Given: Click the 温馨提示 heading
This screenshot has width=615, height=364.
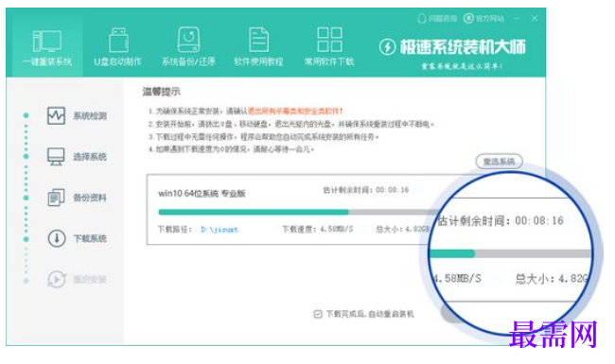Looking at the screenshot, I should [x=161, y=92].
